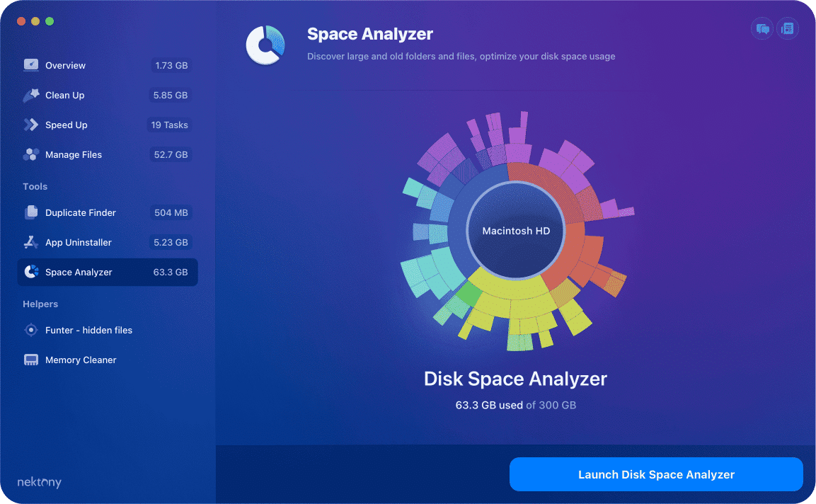Open the news list icon top right
816x504 pixels.
pyautogui.click(x=788, y=28)
